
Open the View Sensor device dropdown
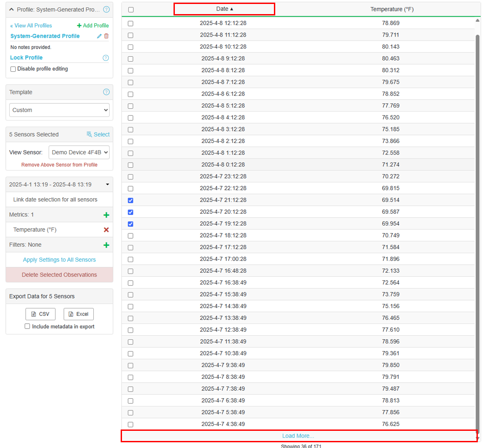(x=79, y=152)
